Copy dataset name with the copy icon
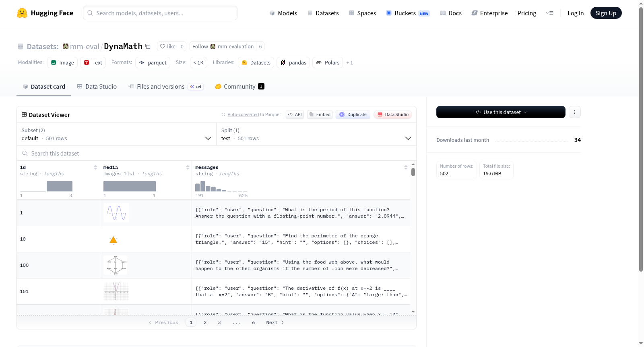The height and width of the screenshot is (347, 644). pyautogui.click(x=148, y=46)
